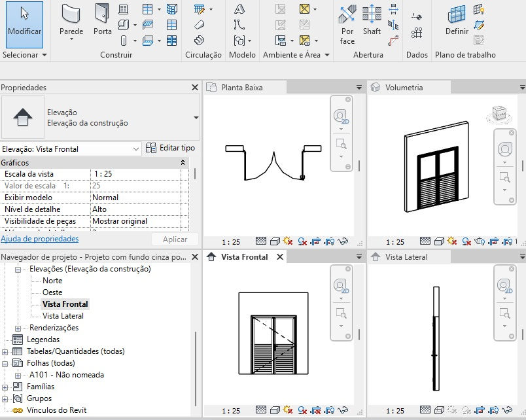Click the Reference Plane icon in Plano de trabalho

click(x=479, y=25)
